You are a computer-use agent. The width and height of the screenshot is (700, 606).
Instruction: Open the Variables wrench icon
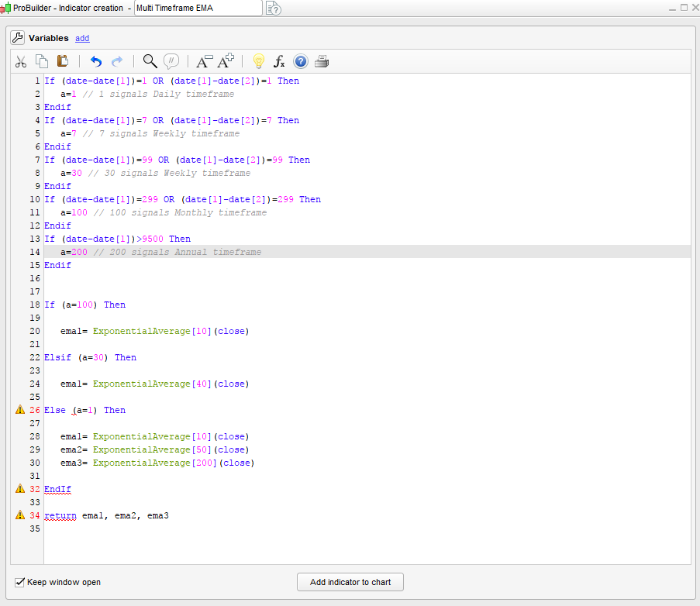pos(18,37)
